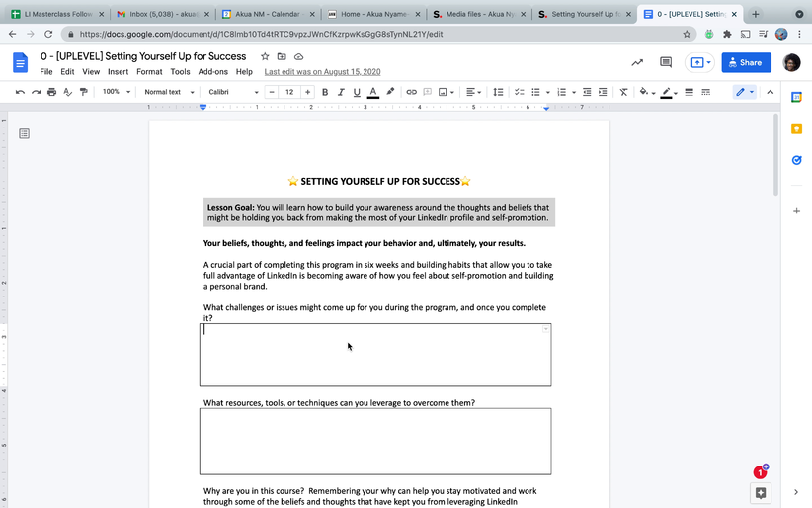812x508 pixels.
Task: Open the insert image dropdown
Action: 446,92
